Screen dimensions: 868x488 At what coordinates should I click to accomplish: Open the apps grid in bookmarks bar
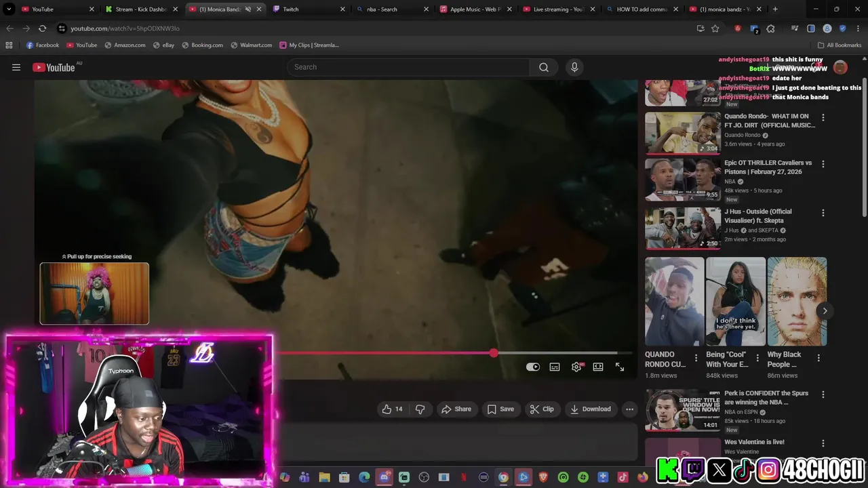[9, 45]
